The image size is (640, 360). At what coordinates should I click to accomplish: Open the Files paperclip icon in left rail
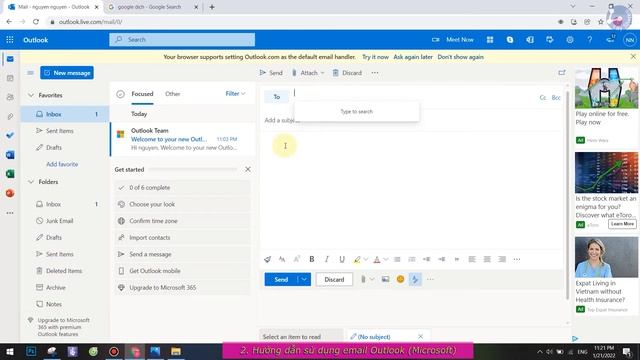[10, 116]
